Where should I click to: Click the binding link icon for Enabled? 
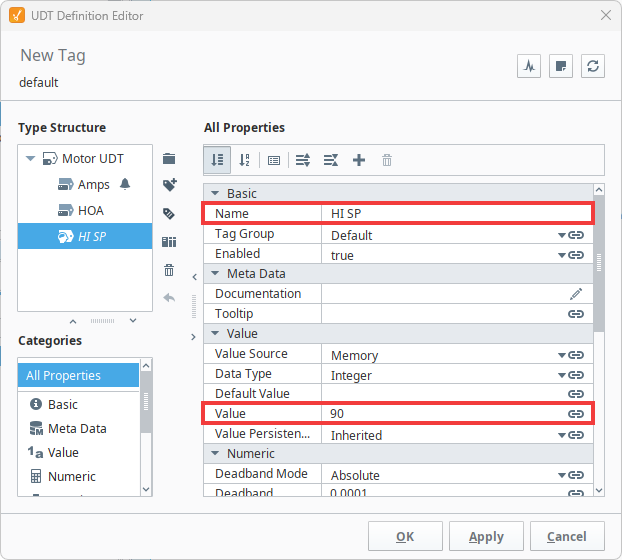(x=576, y=255)
